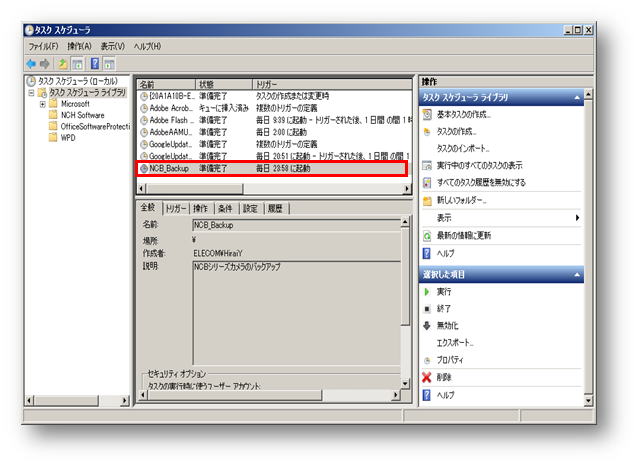639x467 pixels.
Task: Click the 名前 field containing NCB_Backup
Action: click(x=296, y=225)
